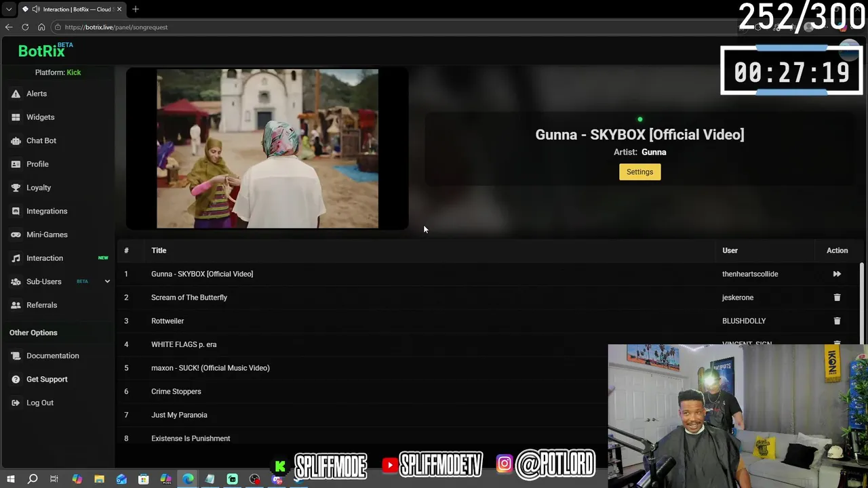
Task: Select 'Just My Paranoia' song title
Action: [179, 415]
